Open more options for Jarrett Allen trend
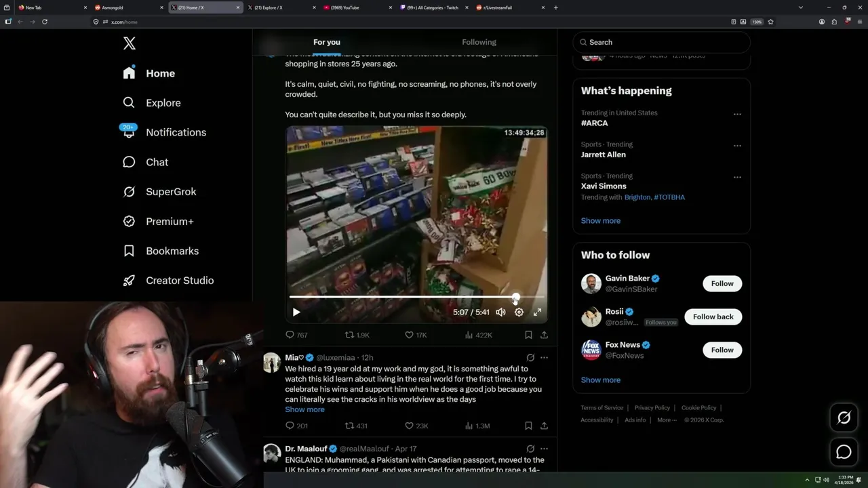The height and width of the screenshot is (488, 868). 737,145
